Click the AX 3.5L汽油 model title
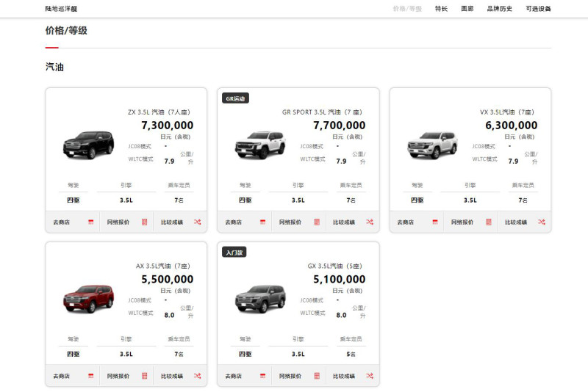Screen dimensions: 588x392 click(x=163, y=266)
